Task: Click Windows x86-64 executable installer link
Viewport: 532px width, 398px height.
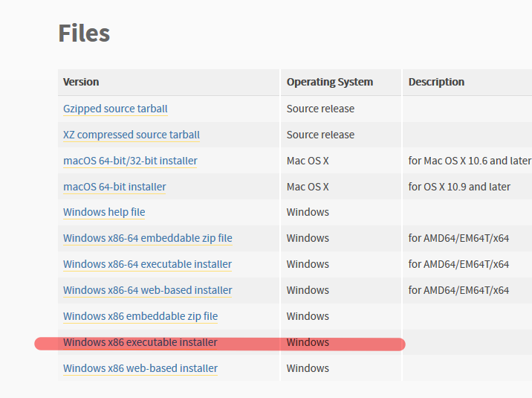Action: point(147,264)
